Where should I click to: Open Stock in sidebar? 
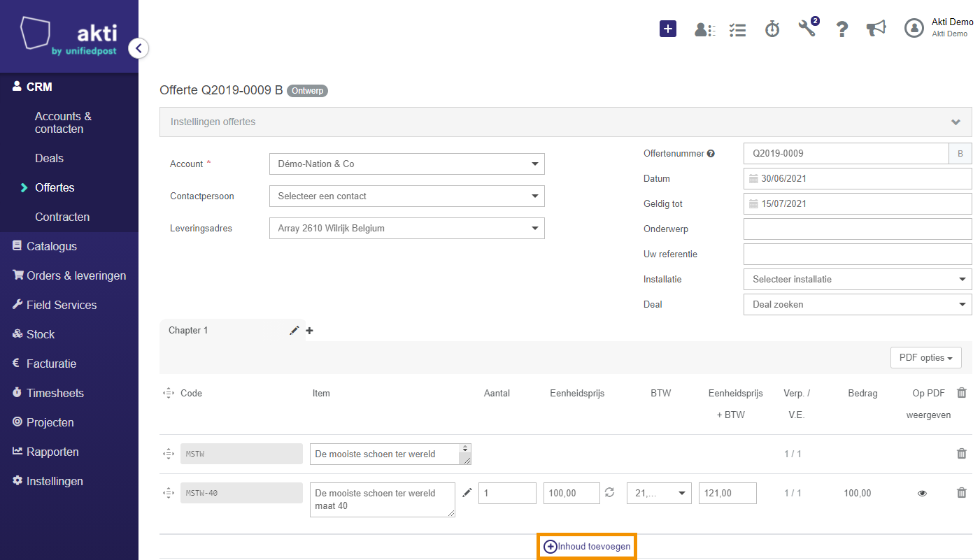[x=40, y=335]
